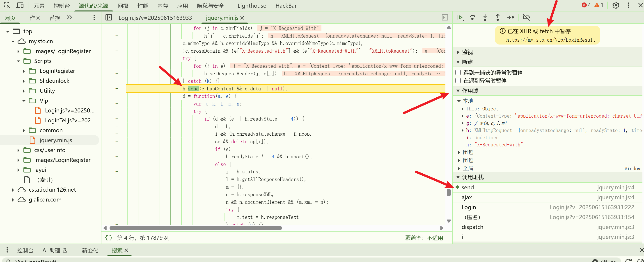644x262 pixels.
Task: Resume script execution button
Action: (x=460, y=18)
